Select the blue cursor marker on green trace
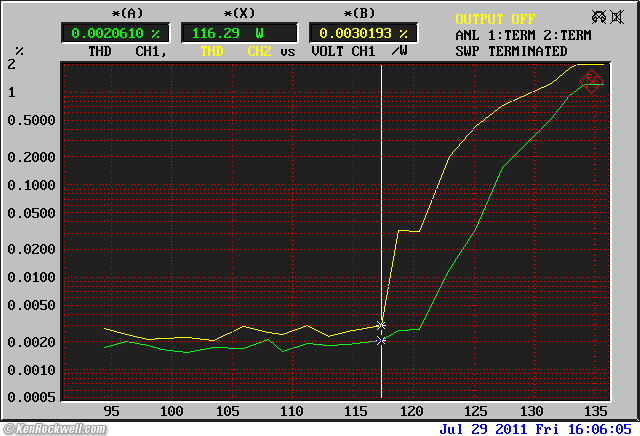The height and width of the screenshot is (436, 640). coord(381,341)
